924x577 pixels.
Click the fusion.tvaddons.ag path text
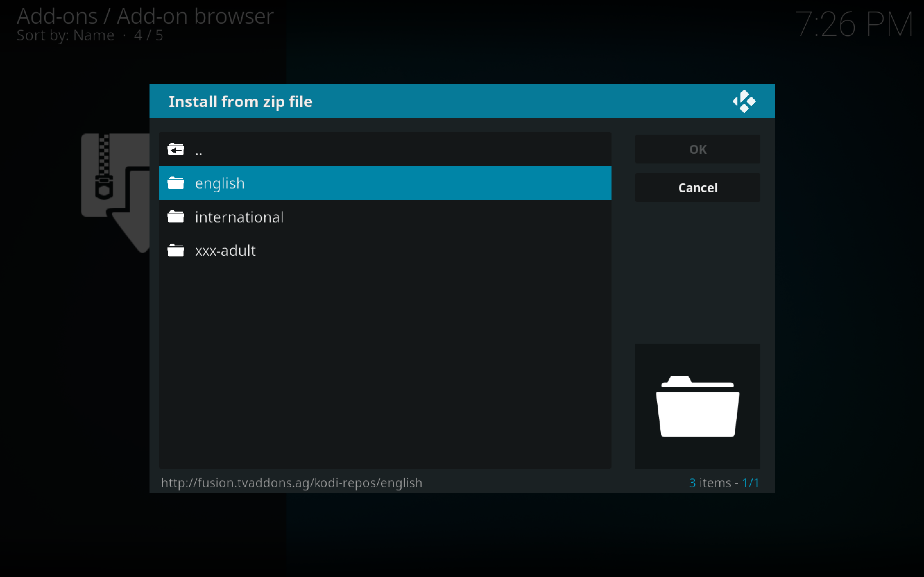pos(291,483)
